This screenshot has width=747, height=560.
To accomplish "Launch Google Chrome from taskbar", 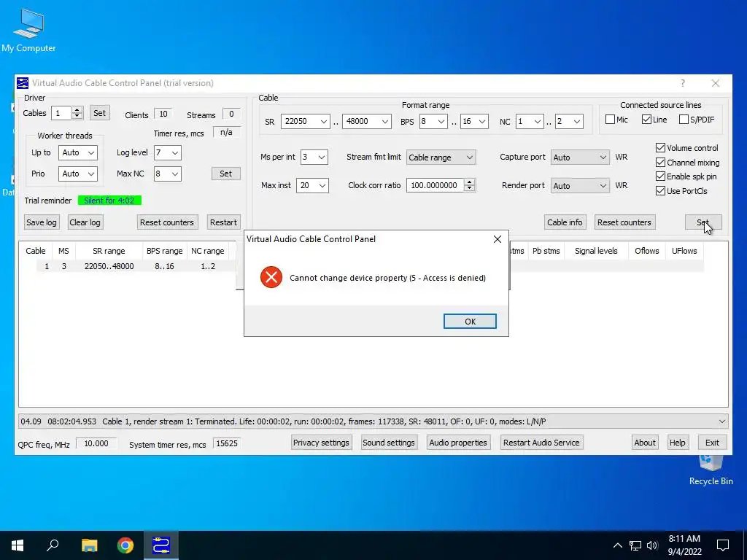I will (125, 545).
